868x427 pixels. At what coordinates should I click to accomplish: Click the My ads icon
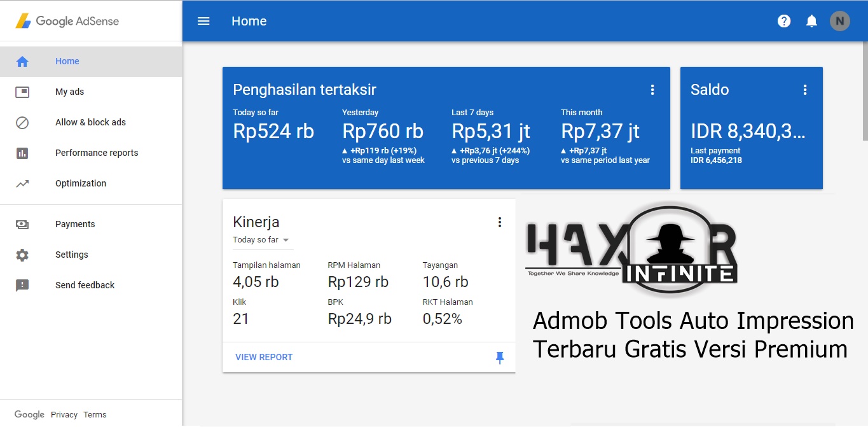pos(22,92)
